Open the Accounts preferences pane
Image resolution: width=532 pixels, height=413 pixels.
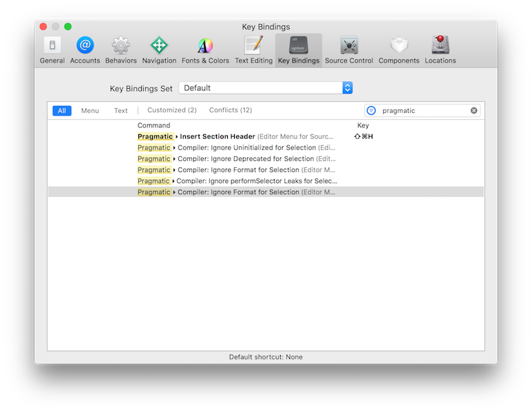(85, 50)
